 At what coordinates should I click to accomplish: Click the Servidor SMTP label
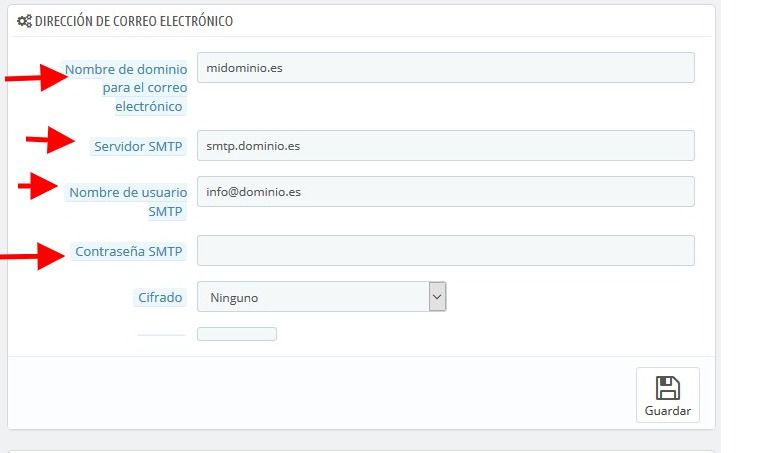pyautogui.click(x=138, y=147)
